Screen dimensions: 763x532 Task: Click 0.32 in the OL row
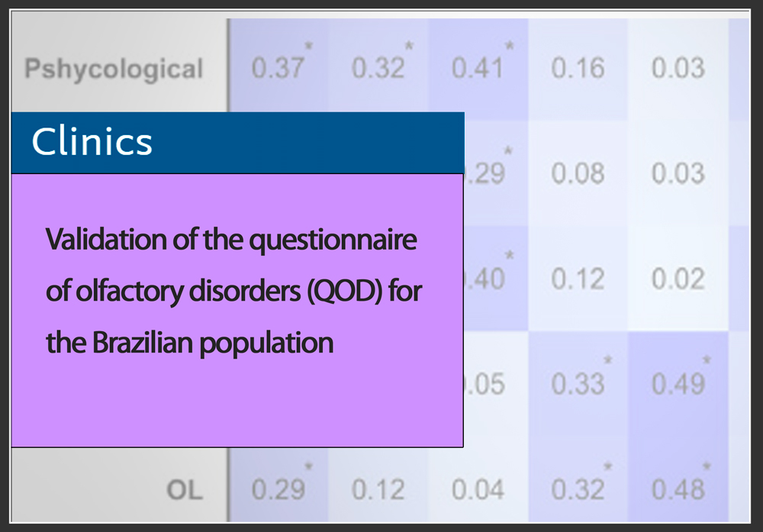[x=578, y=489]
